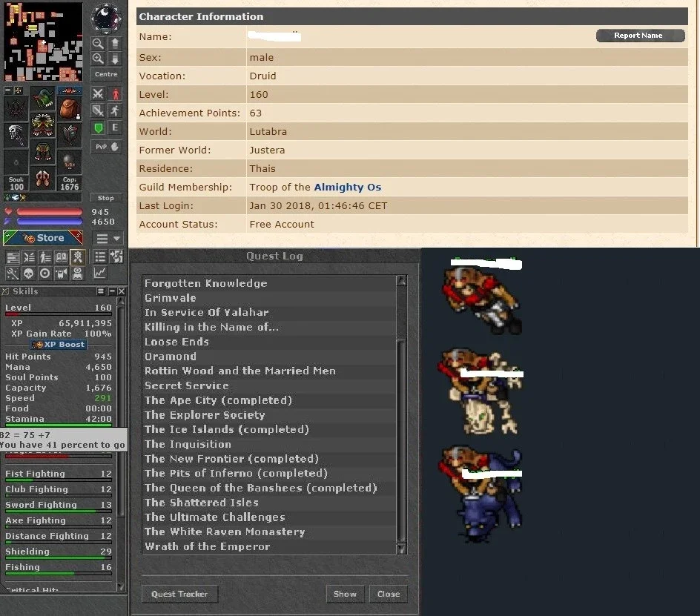Toggle chase opponent running figure mode
This screenshot has height=616, width=700.
[115, 110]
